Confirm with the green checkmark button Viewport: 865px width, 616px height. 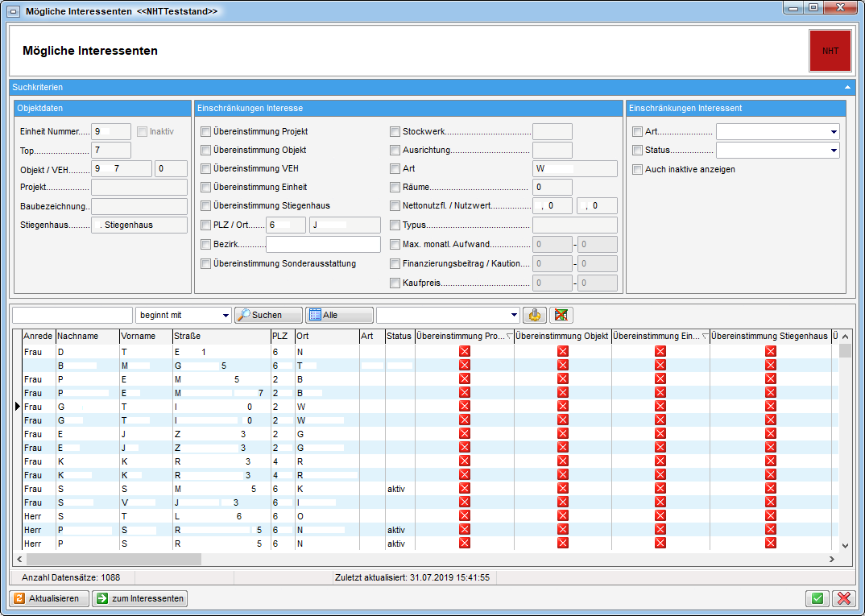tap(817, 598)
